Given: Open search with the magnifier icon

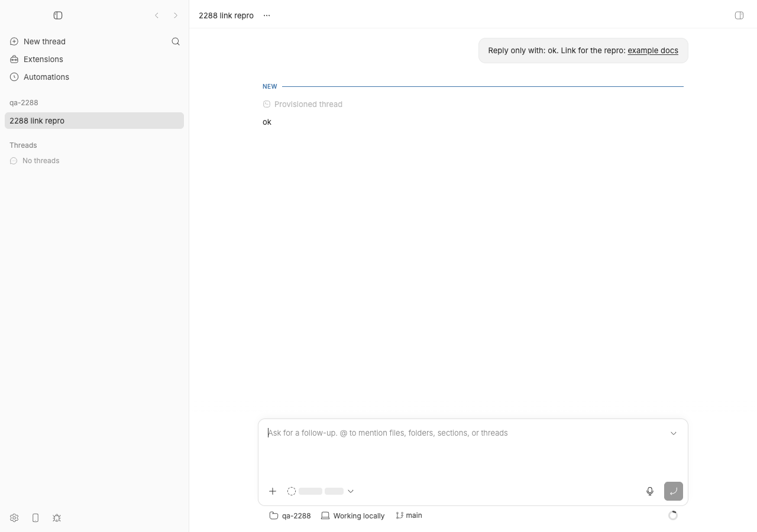Looking at the screenshot, I should pyautogui.click(x=176, y=41).
